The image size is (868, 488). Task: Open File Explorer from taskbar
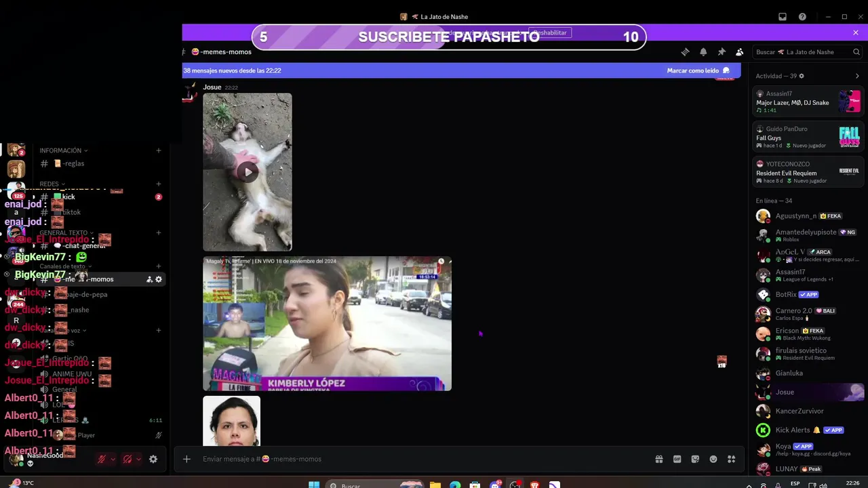click(x=435, y=485)
